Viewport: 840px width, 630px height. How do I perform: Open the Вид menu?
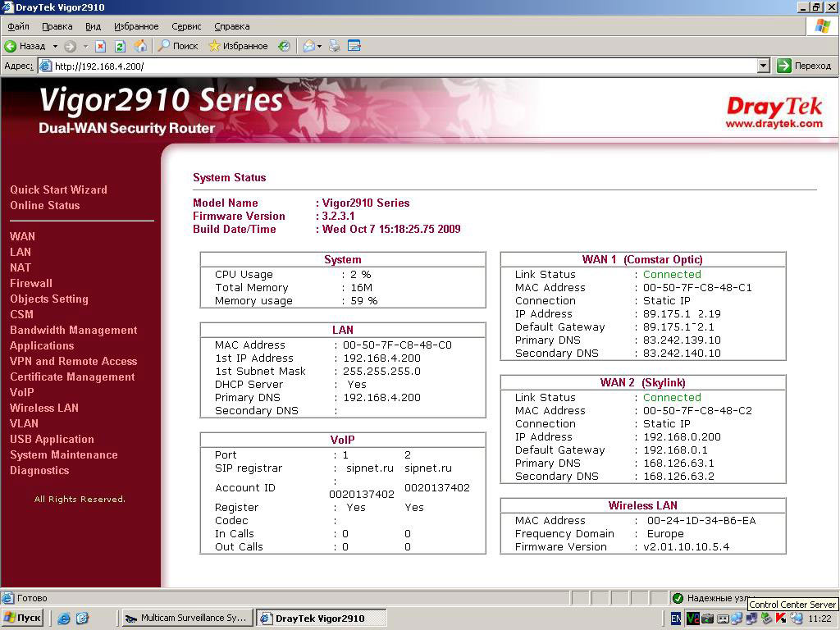[93, 26]
